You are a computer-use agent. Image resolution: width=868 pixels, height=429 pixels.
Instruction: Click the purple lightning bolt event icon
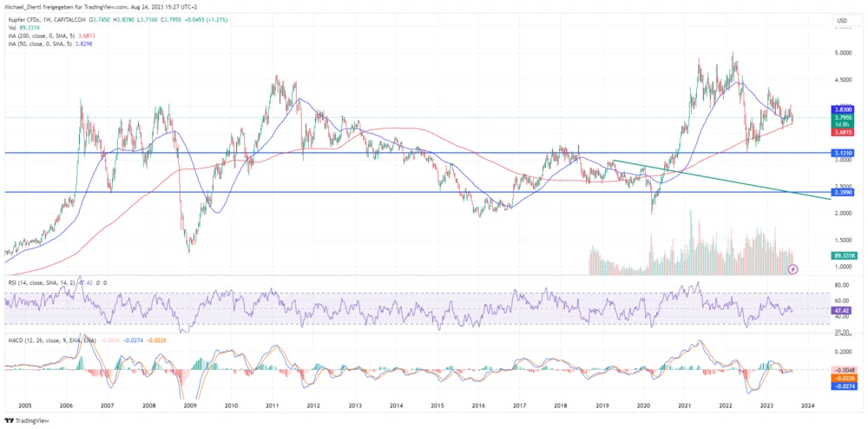pyautogui.click(x=792, y=269)
